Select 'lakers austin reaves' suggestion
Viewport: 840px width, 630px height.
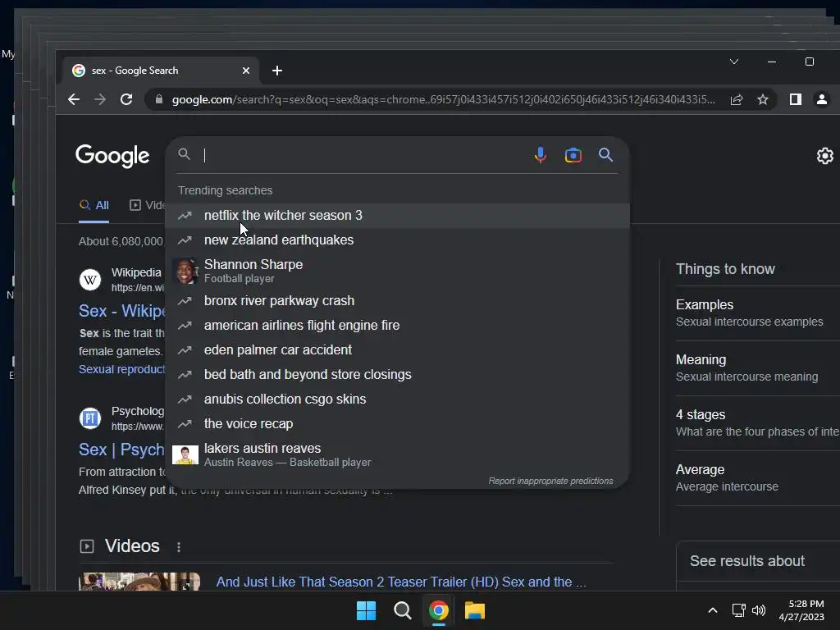(398, 454)
